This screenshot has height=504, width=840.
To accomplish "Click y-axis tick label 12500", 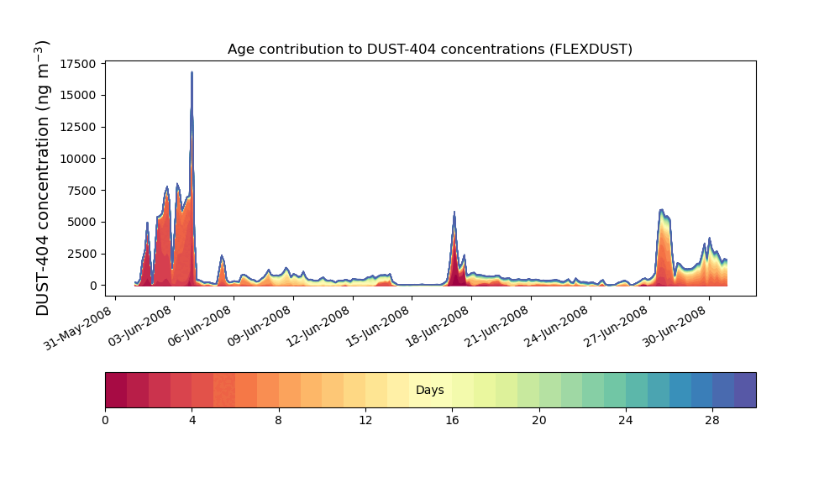I will click(78, 128).
